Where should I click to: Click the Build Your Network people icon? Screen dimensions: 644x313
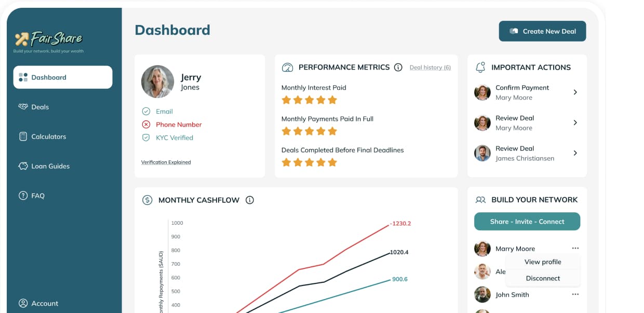click(x=480, y=200)
